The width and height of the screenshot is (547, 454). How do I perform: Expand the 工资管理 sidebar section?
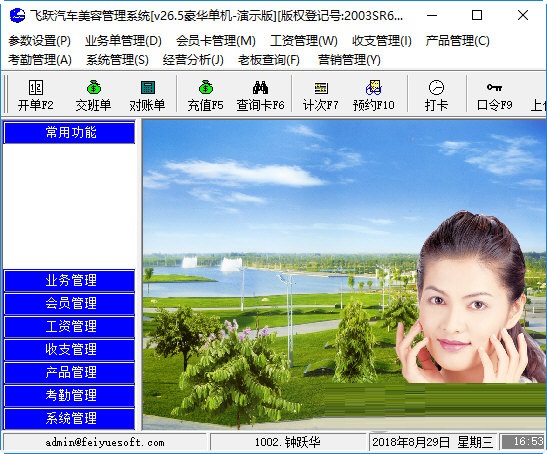tap(69, 327)
